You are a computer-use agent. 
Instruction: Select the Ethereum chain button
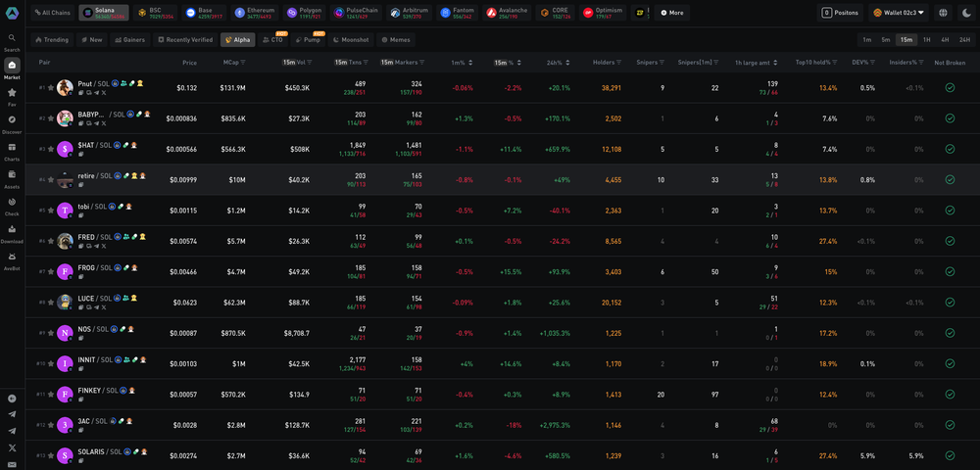(x=255, y=13)
